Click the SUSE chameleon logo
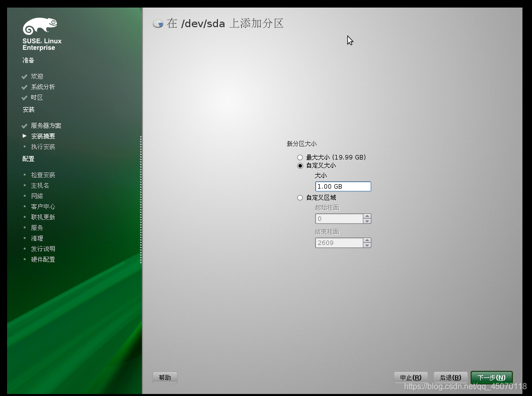This screenshot has width=532, height=396. click(40, 26)
